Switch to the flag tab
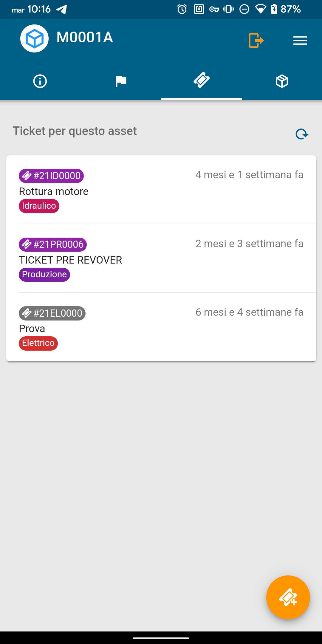The height and width of the screenshot is (644, 322). coord(121,81)
